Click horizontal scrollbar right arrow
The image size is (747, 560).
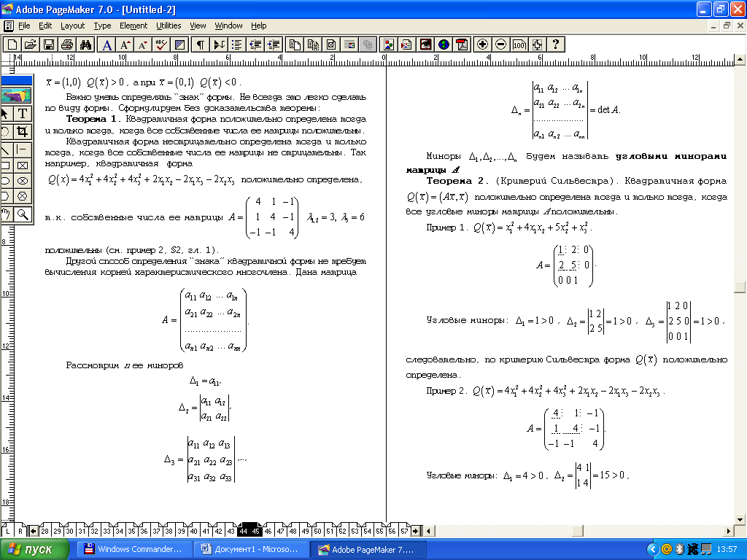[729, 531]
